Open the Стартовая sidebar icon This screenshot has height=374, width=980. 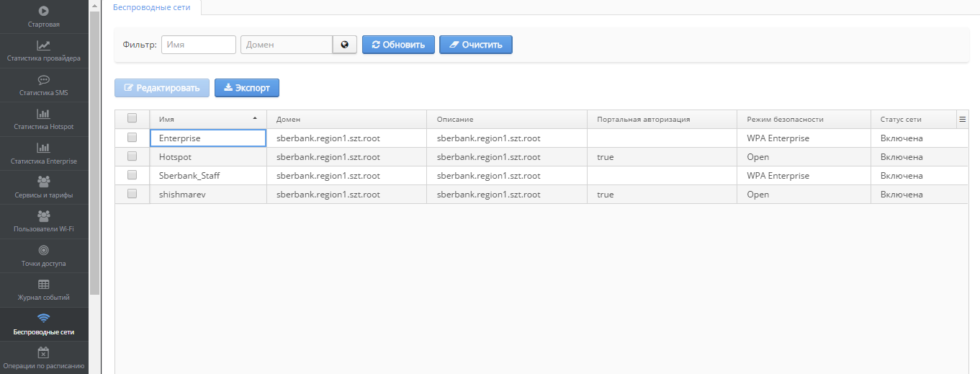(x=43, y=12)
